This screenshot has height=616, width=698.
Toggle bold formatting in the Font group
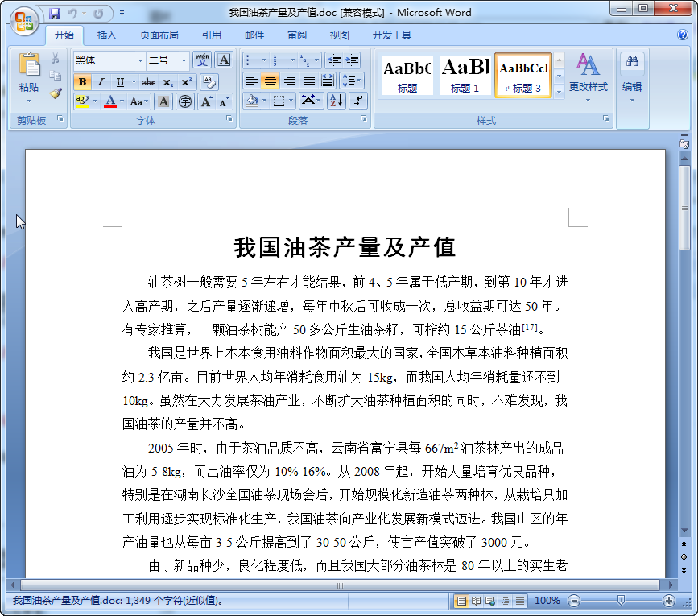83,82
